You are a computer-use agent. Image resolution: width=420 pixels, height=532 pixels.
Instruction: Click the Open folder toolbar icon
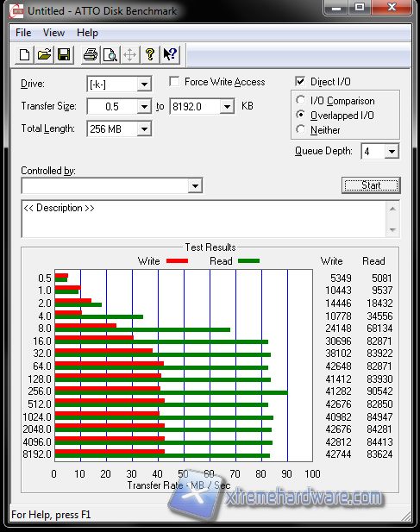pyautogui.click(x=44, y=54)
